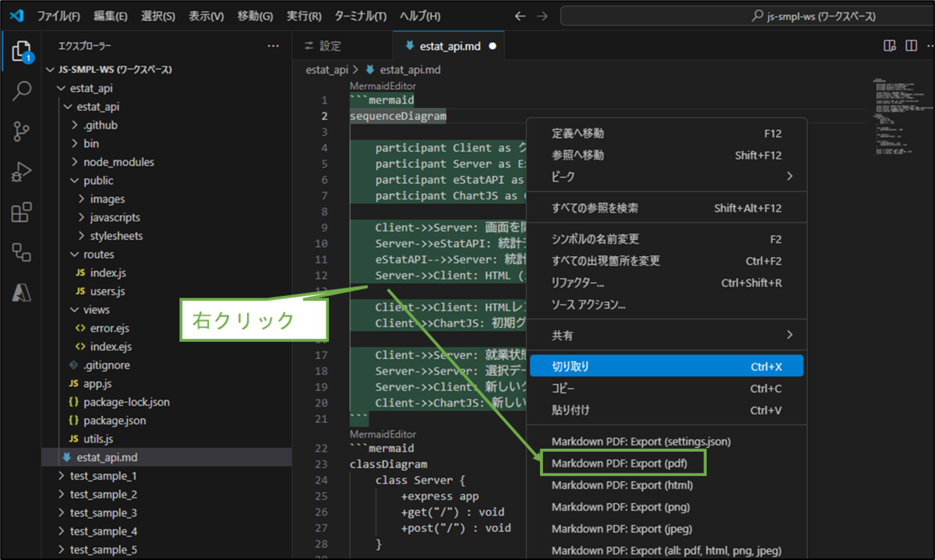Open the Run and Debug view icon
The height and width of the screenshot is (560, 935).
(21, 172)
